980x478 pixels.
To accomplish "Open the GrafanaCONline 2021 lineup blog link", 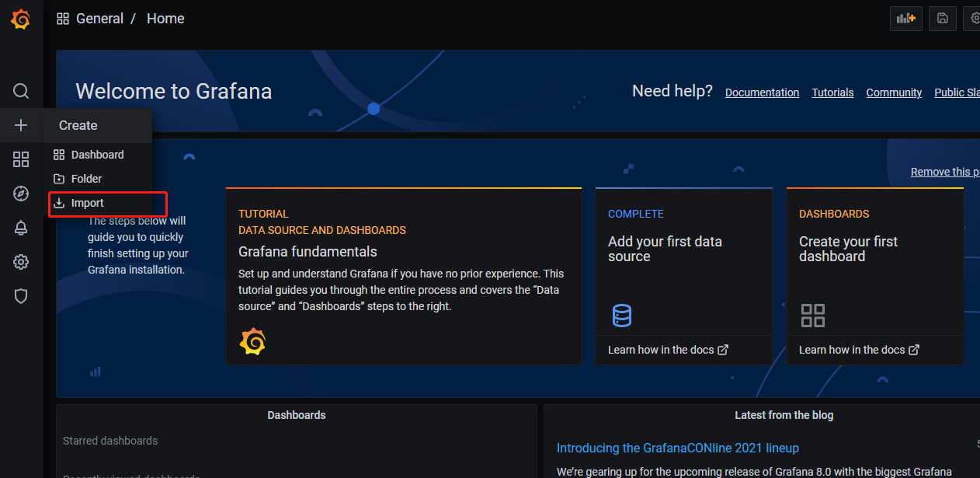I will pyautogui.click(x=677, y=448).
